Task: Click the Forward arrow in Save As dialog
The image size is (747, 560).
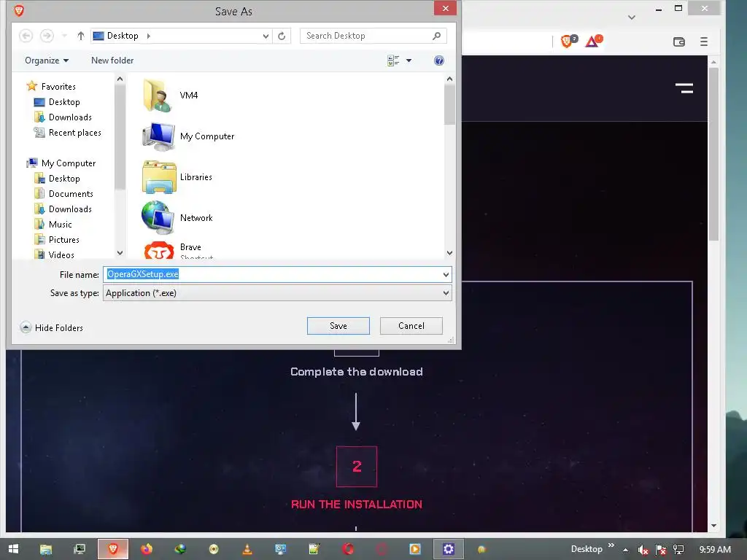Action: click(47, 36)
